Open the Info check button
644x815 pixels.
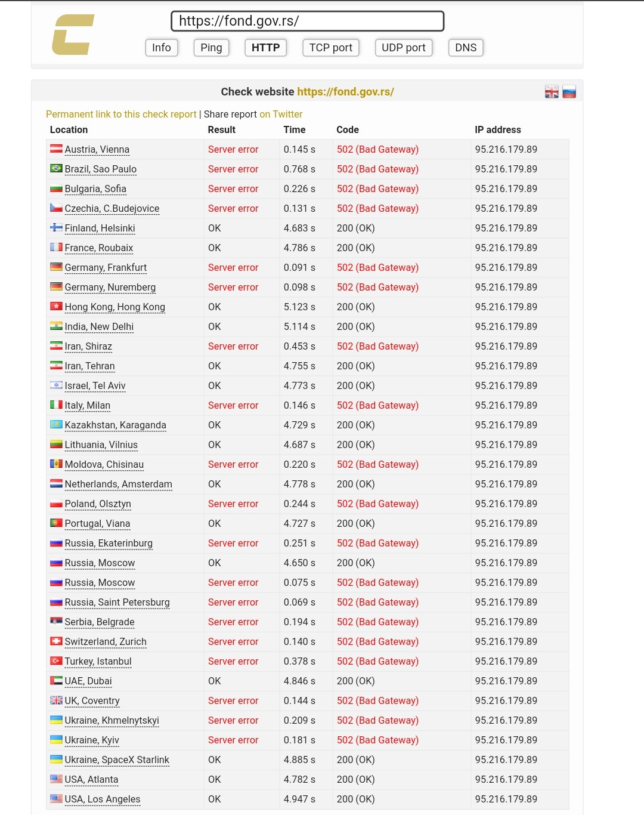162,48
